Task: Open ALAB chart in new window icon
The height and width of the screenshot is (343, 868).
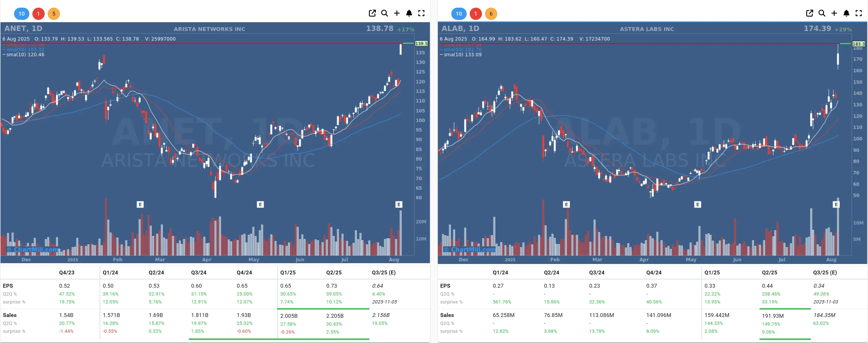Action: [809, 13]
